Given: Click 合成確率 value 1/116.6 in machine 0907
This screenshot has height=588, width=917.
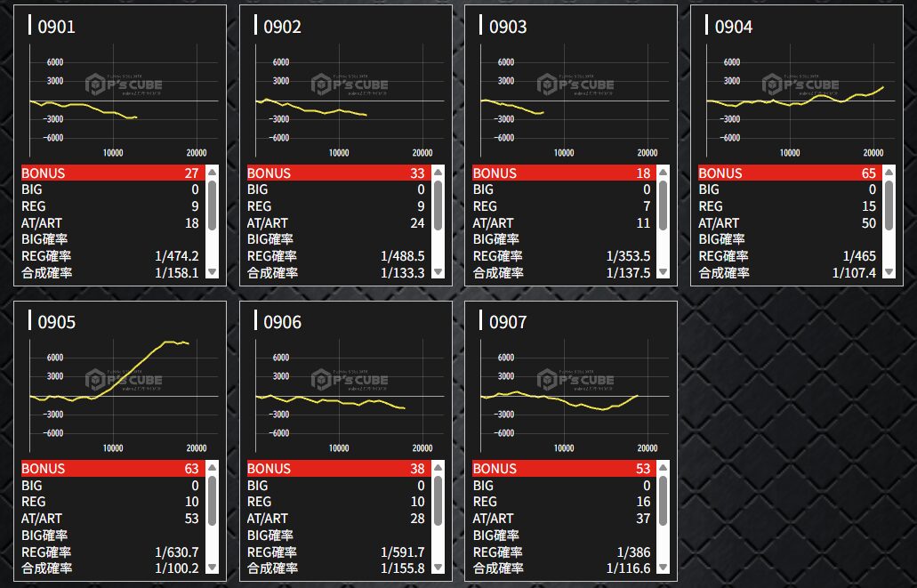Looking at the screenshot, I should coord(628,568).
